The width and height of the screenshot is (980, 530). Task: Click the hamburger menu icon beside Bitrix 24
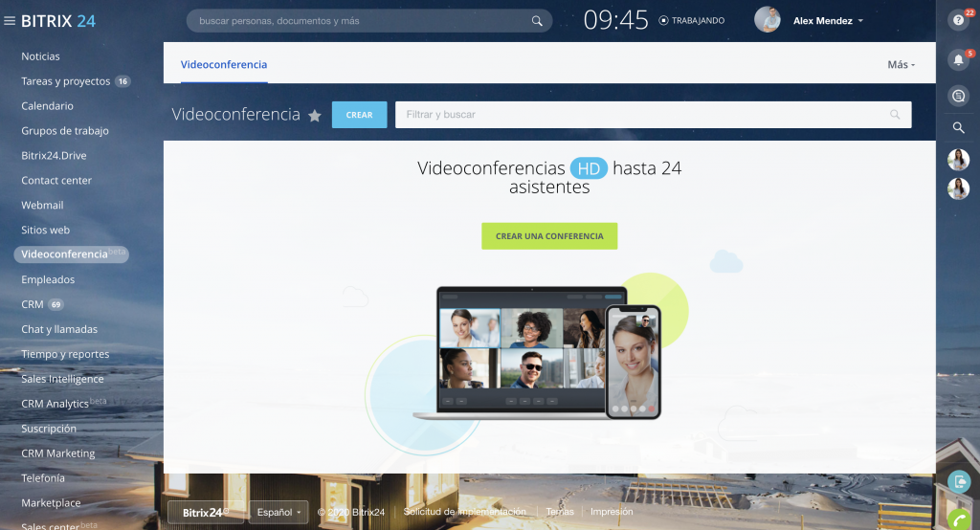[x=10, y=21]
